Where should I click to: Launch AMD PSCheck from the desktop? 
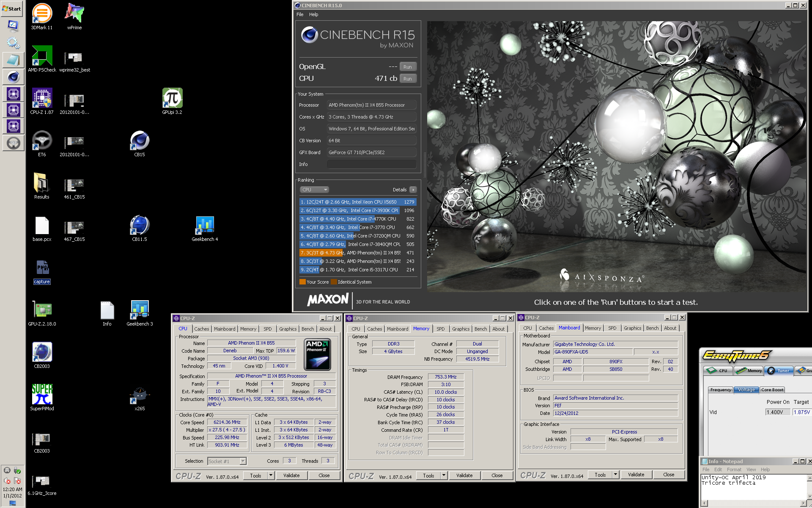click(x=42, y=58)
